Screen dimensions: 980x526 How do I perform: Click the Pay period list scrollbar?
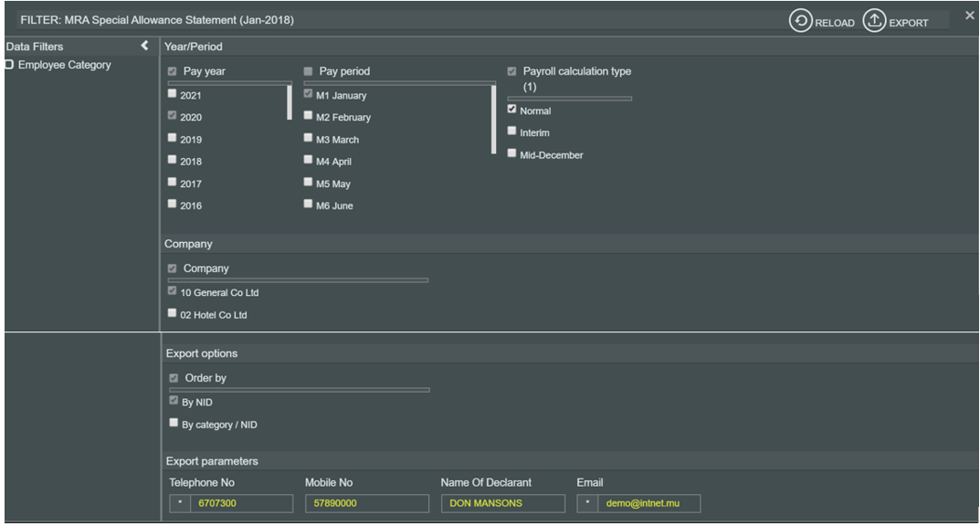[494, 119]
